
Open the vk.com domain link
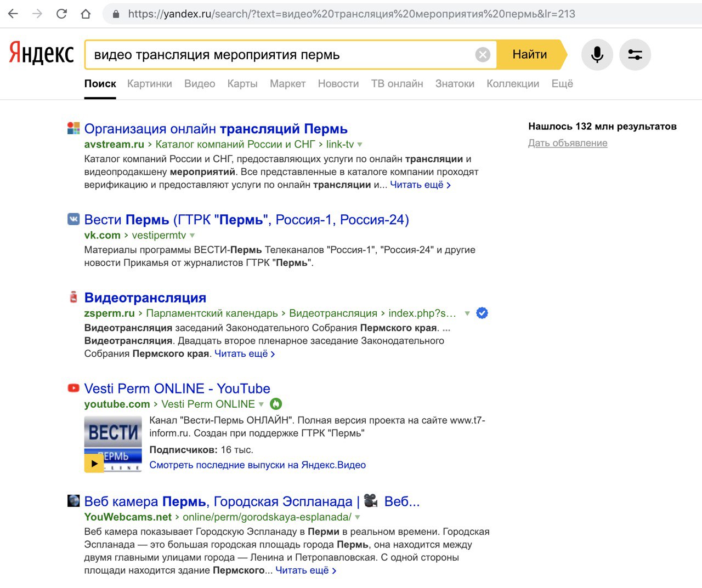pos(103,235)
